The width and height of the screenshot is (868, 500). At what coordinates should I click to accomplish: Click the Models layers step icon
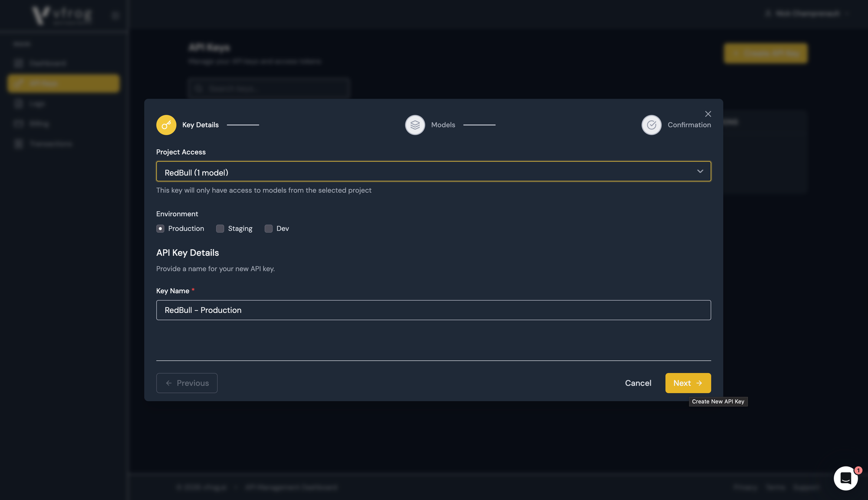pos(415,125)
